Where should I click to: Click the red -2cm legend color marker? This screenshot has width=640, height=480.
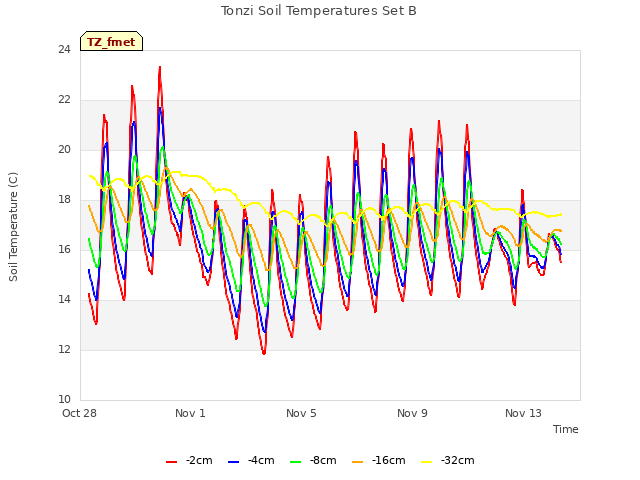click(x=171, y=462)
